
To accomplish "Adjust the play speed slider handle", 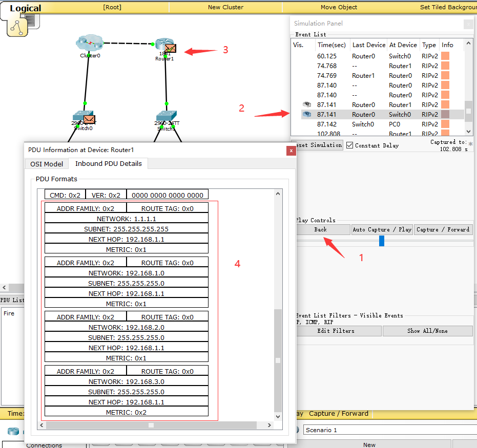I will click(382, 241).
